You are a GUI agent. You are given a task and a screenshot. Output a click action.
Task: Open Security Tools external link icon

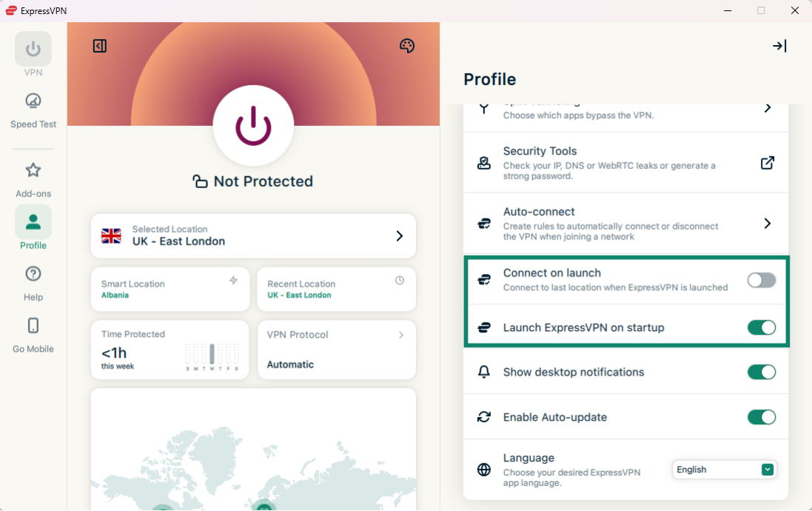pos(768,163)
